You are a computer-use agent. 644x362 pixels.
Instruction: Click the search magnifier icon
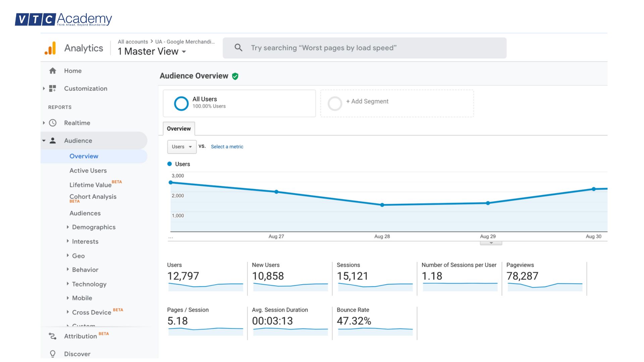click(238, 48)
